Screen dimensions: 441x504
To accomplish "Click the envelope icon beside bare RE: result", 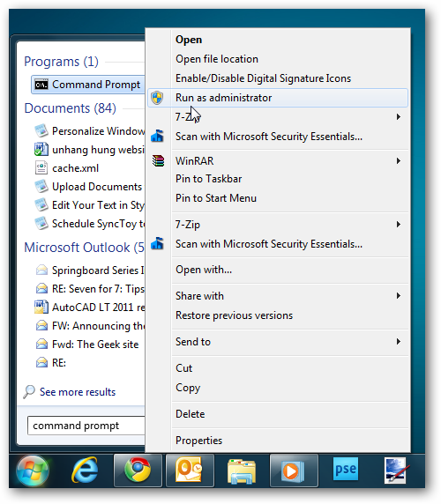I will click(41, 362).
